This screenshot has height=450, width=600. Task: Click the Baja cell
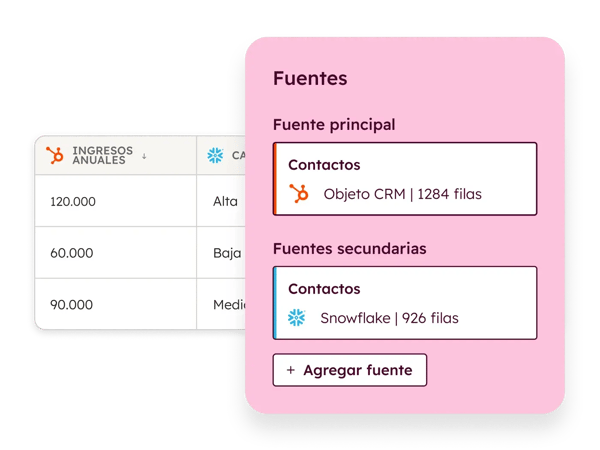coord(227,253)
